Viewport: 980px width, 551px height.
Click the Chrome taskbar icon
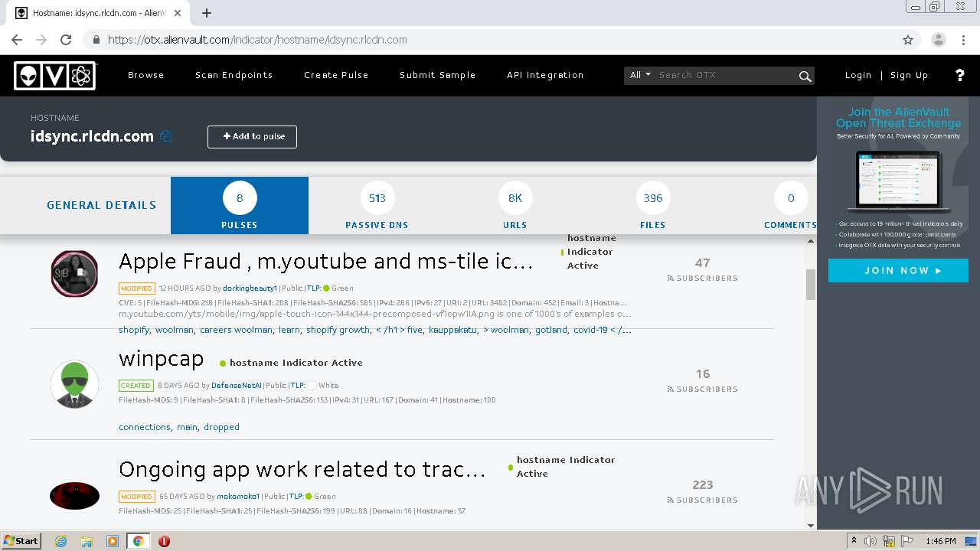pyautogui.click(x=138, y=541)
